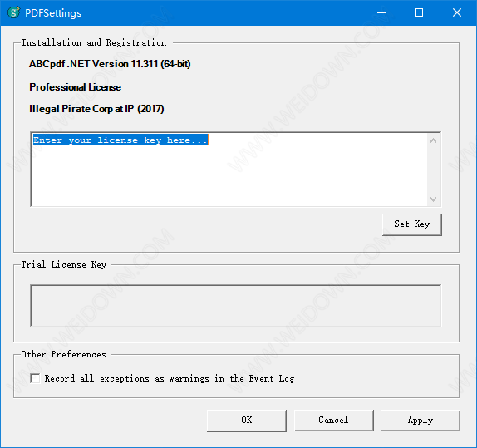Click the 'Record all exceptions' label text

pyautogui.click(x=170, y=379)
